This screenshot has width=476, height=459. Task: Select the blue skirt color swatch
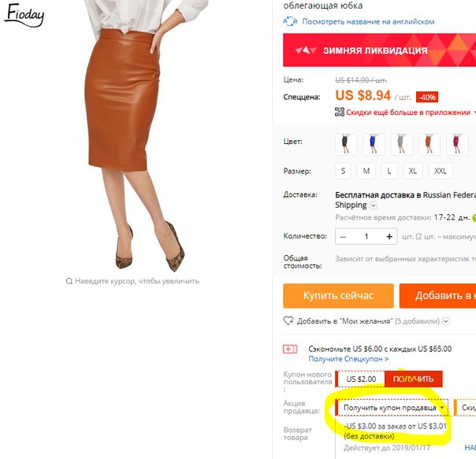[374, 144]
